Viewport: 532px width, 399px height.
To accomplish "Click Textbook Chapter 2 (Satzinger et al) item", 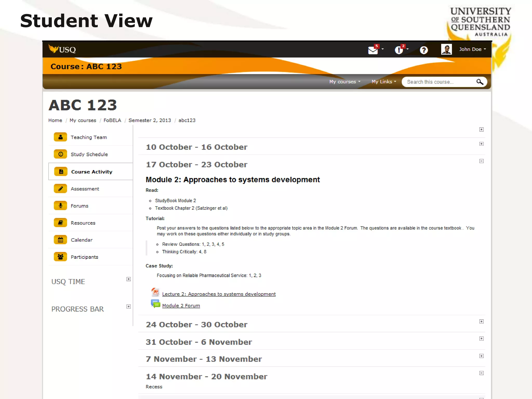I will pos(191,208).
